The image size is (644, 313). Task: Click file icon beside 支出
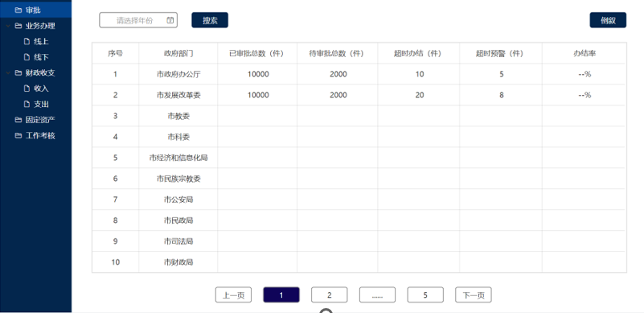coord(27,104)
